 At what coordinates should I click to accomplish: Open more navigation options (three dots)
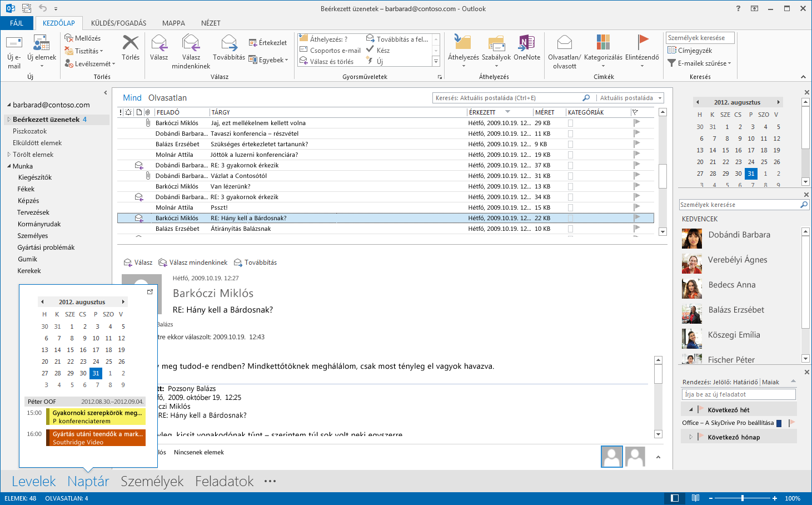pyautogui.click(x=270, y=481)
